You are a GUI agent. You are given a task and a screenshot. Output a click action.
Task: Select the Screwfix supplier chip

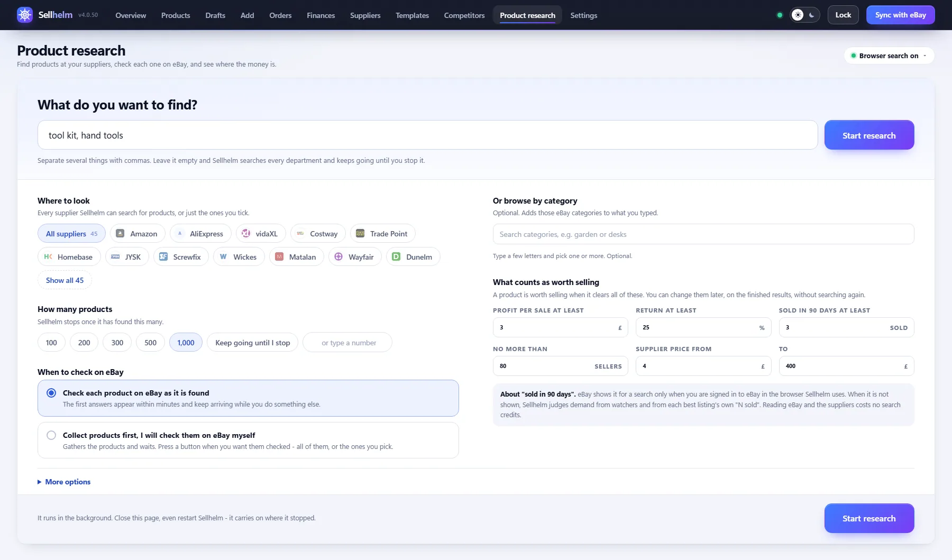tap(181, 257)
